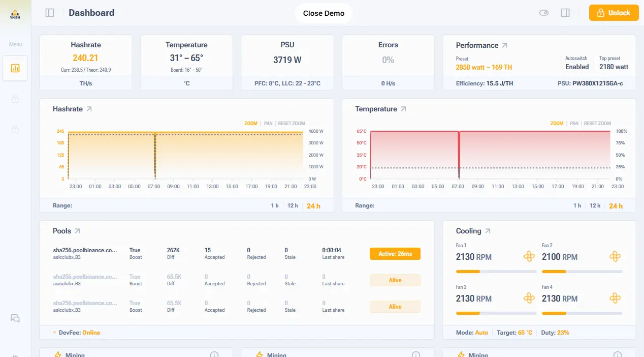Click the Close Demo button
This screenshot has width=644, height=357.
(x=324, y=13)
